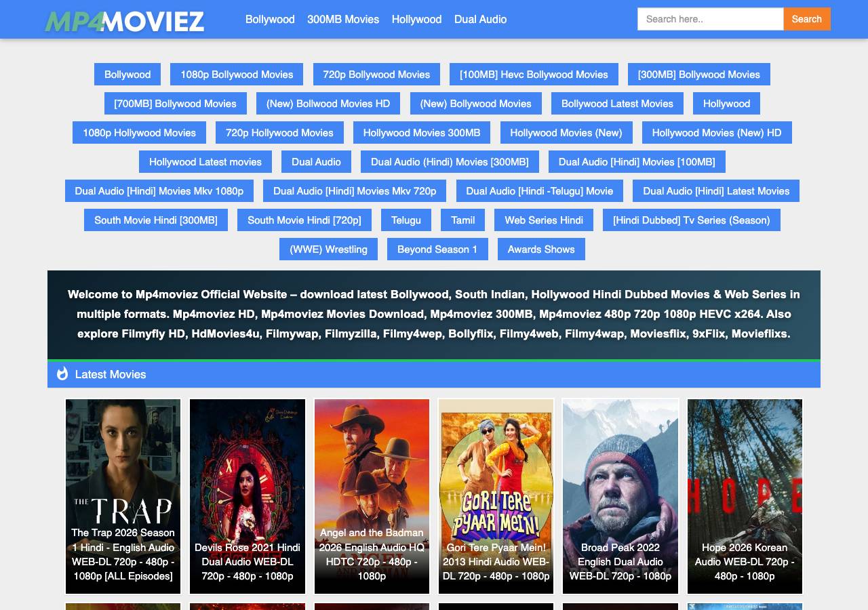This screenshot has width=868, height=610.
Task: Open the 1080p Bollywood Movies category
Action: [237, 75]
